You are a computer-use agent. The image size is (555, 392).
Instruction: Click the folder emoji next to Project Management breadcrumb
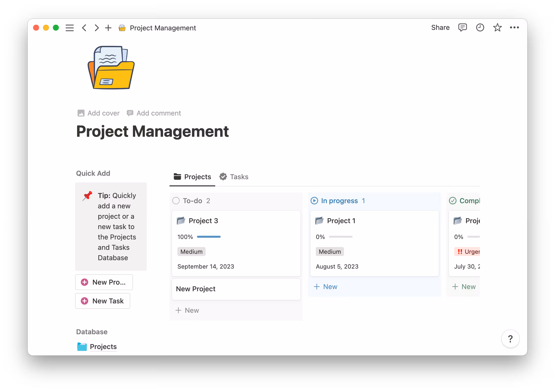click(x=122, y=28)
